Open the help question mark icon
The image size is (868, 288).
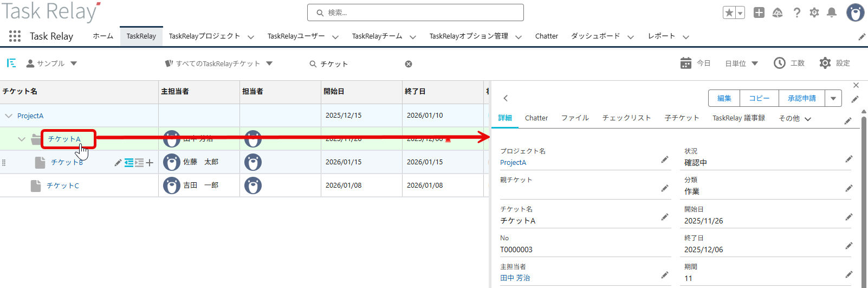pos(796,12)
